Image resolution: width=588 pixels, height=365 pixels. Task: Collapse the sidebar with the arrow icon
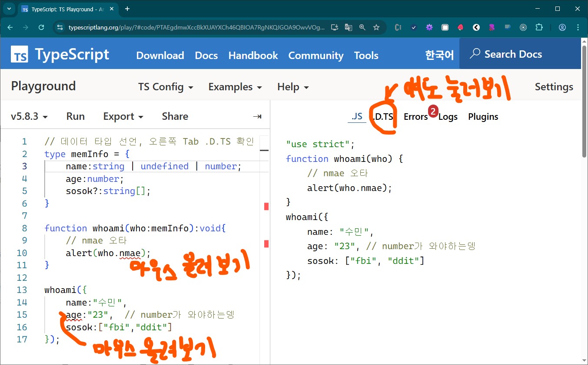(x=257, y=116)
